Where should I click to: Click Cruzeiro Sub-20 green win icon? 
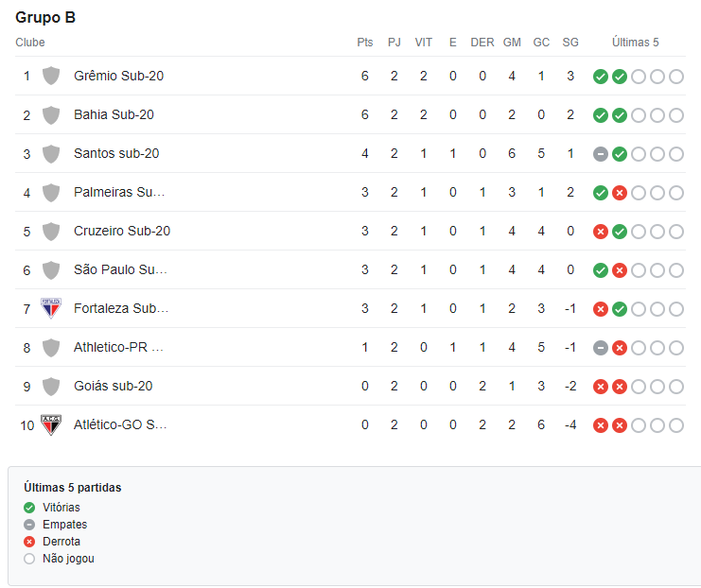tap(620, 232)
